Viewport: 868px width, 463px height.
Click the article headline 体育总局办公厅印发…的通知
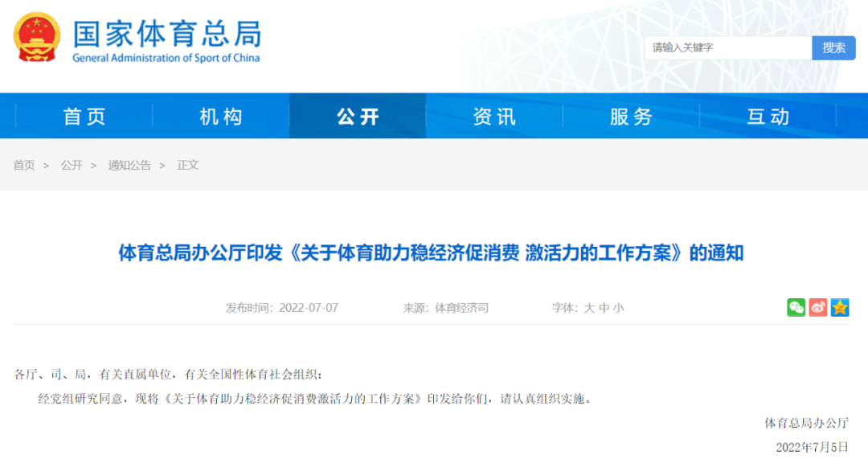[x=431, y=253]
